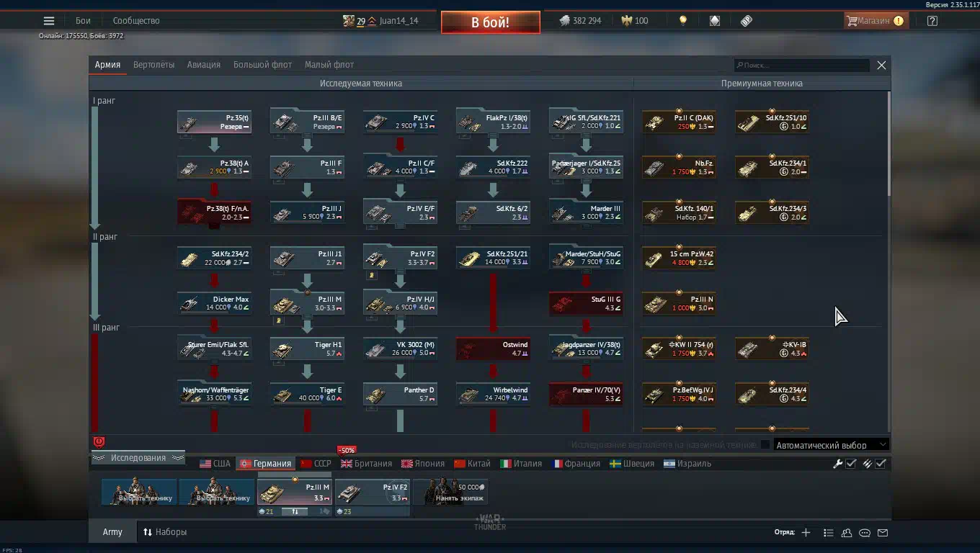This screenshot has height=553, width=980.
Task: Toggle checkbox next to wrench icon
Action: coord(851,464)
